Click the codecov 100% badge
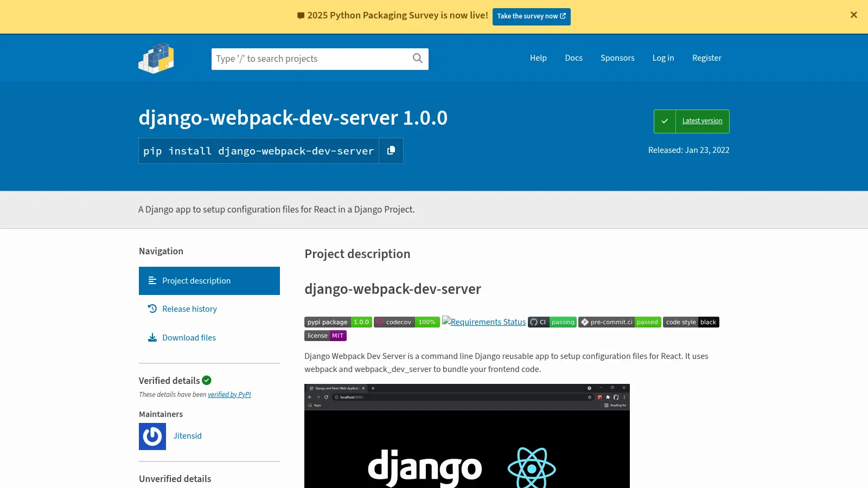Image resolution: width=868 pixels, height=488 pixels. [407, 322]
